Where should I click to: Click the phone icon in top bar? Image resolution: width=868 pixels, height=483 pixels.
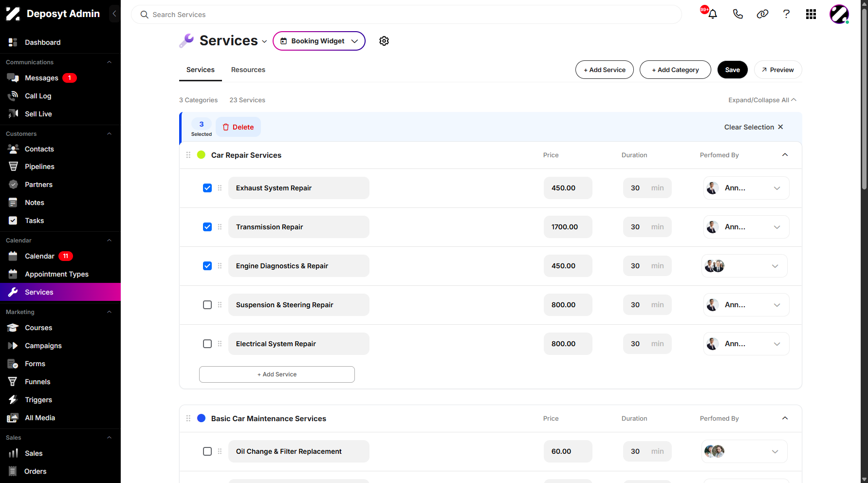(x=738, y=14)
